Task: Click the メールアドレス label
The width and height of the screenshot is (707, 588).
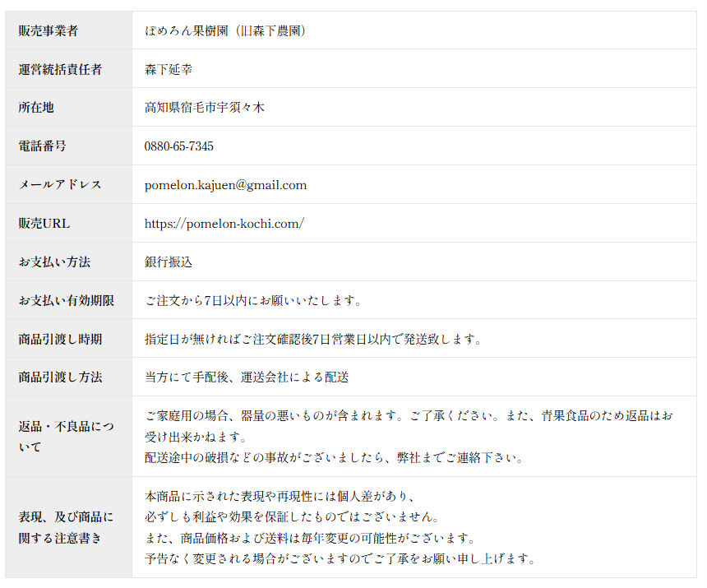Action: point(60,185)
